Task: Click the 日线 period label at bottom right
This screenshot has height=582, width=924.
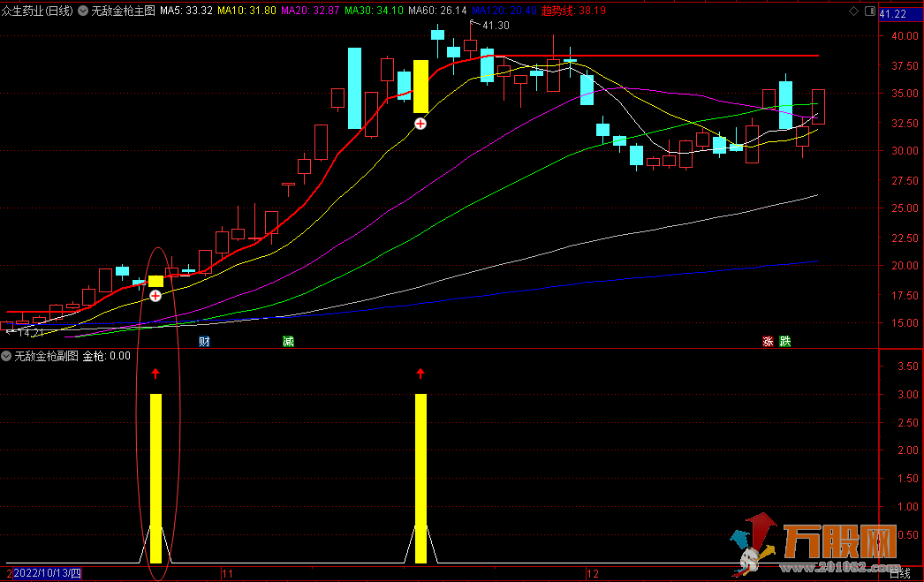Action: pos(900,573)
